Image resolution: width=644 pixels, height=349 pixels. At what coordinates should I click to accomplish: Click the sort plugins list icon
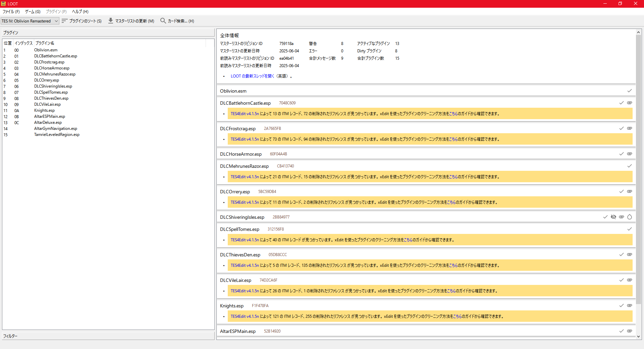65,21
